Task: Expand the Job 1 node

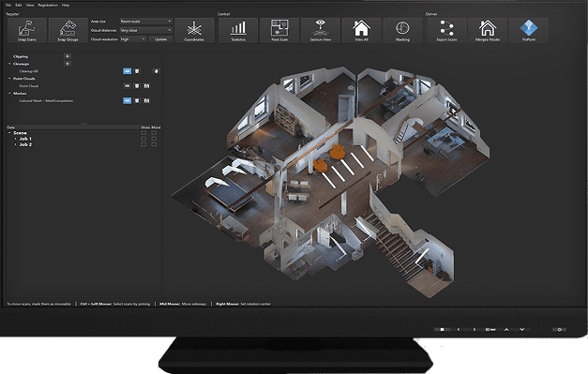Action: (x=15, y=139)
